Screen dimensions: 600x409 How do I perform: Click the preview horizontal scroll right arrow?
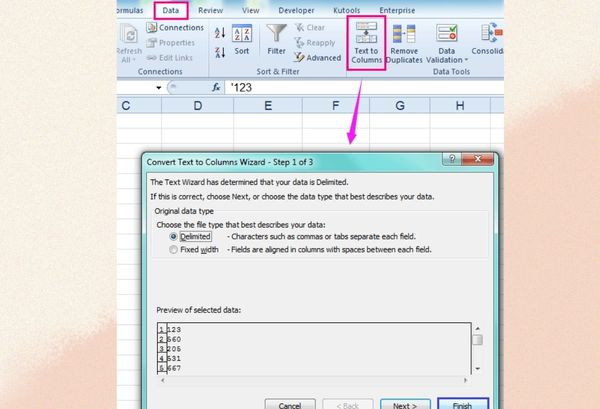point(465,380)
